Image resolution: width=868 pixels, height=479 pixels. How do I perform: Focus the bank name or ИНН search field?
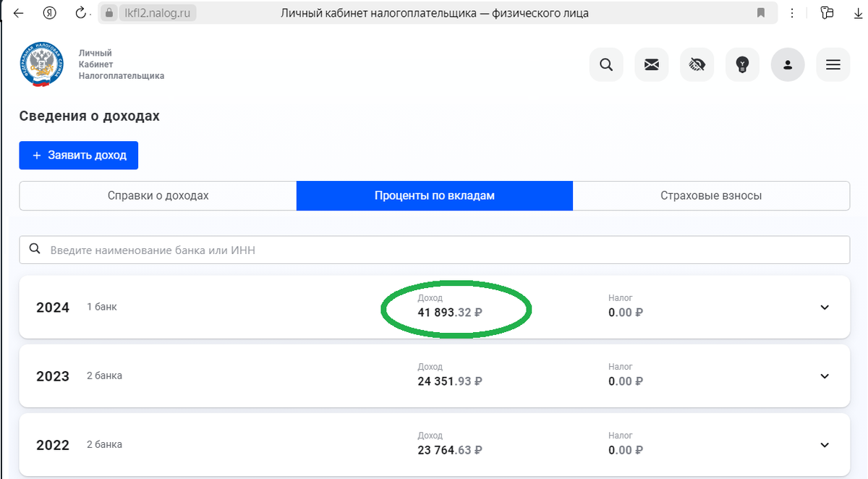pyautogui.click(x=434, y=250)
